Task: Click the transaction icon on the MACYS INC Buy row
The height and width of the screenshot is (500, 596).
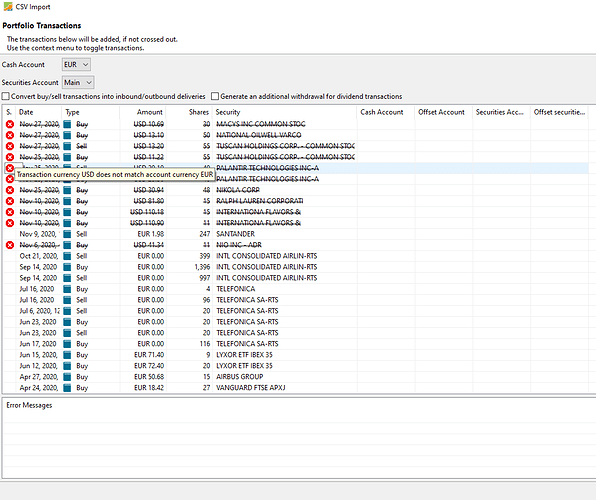Action: point(67,124)
